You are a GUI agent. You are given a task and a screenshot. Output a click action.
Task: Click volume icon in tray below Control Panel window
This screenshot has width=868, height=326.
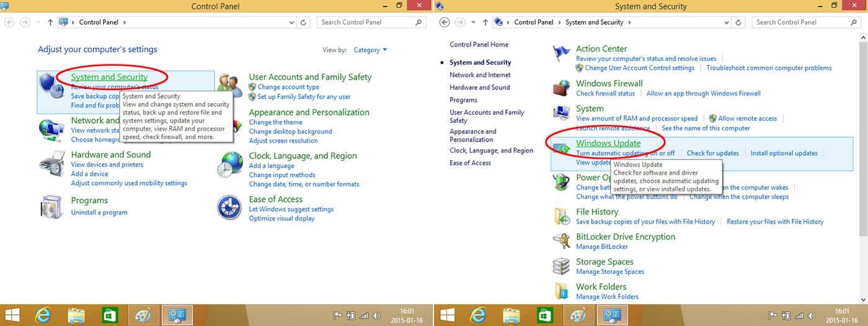coord(378,315)
